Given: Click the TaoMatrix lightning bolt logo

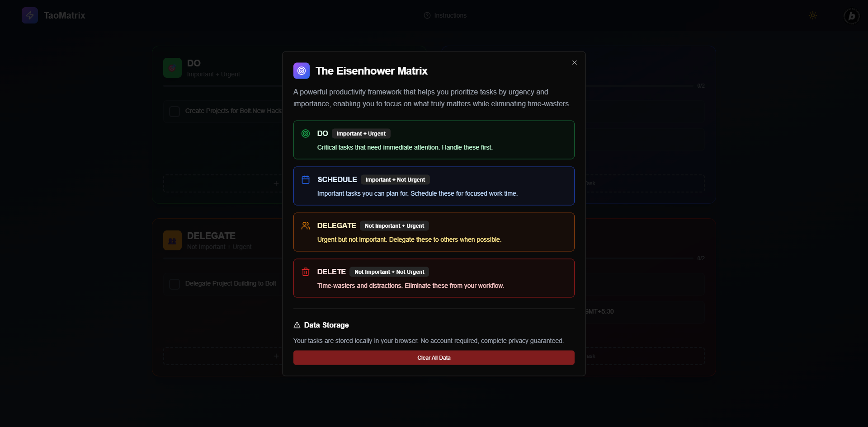Looking at the screenshot, I should 29,15.
